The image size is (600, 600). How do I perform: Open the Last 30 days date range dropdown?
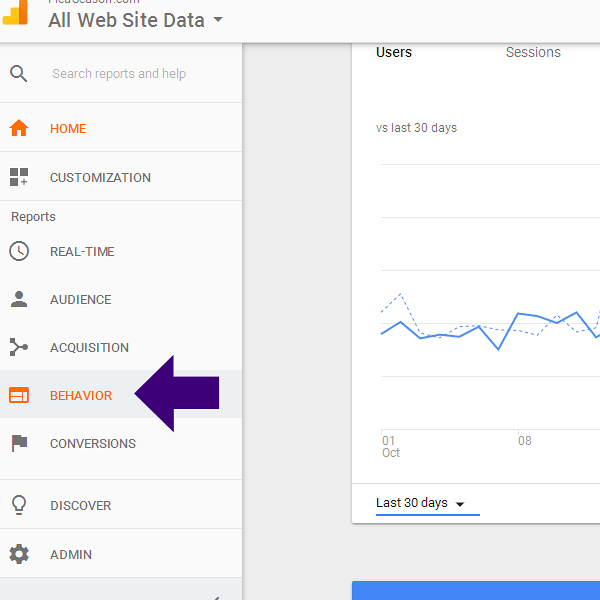pyautogui.click(x=420, y=503)
